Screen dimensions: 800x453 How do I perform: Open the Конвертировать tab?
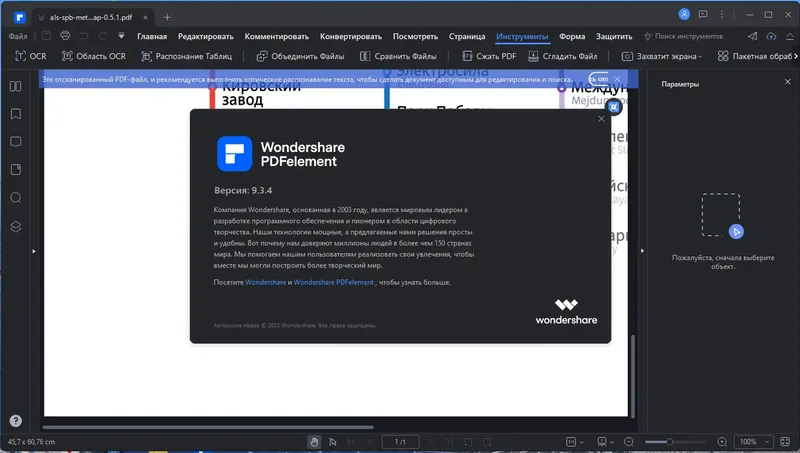[x=351, y=36]
